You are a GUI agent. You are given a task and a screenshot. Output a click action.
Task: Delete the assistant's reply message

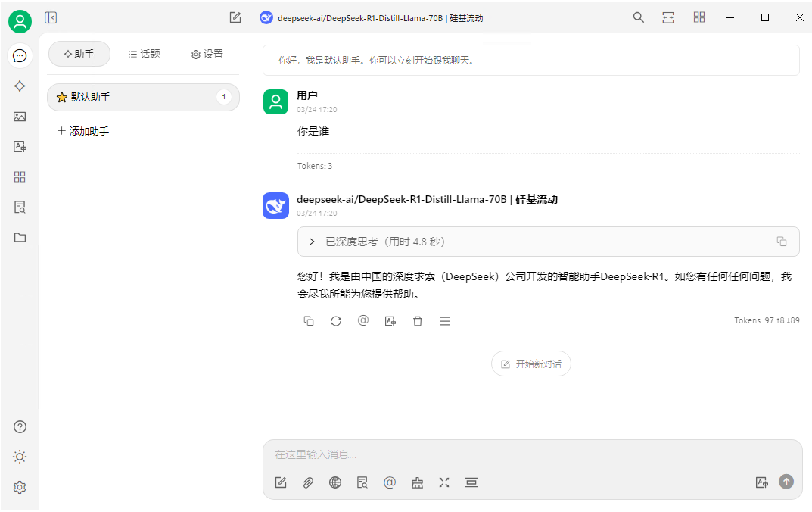418,321
